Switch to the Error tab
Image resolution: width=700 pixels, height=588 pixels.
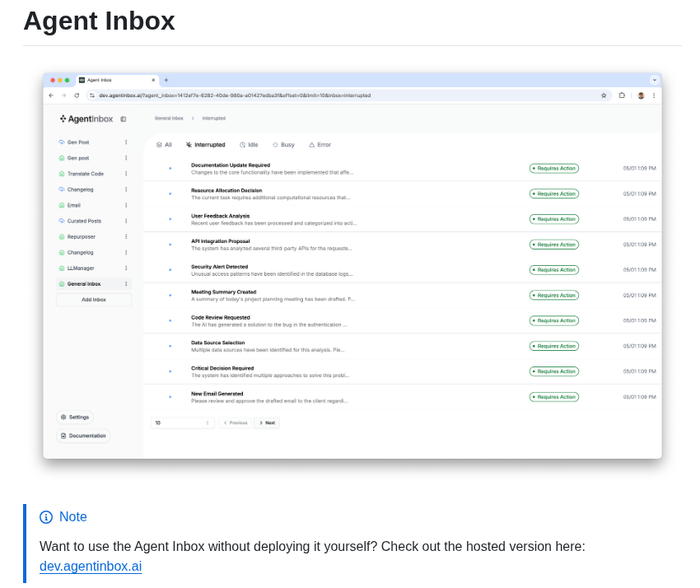pos(320,145)
